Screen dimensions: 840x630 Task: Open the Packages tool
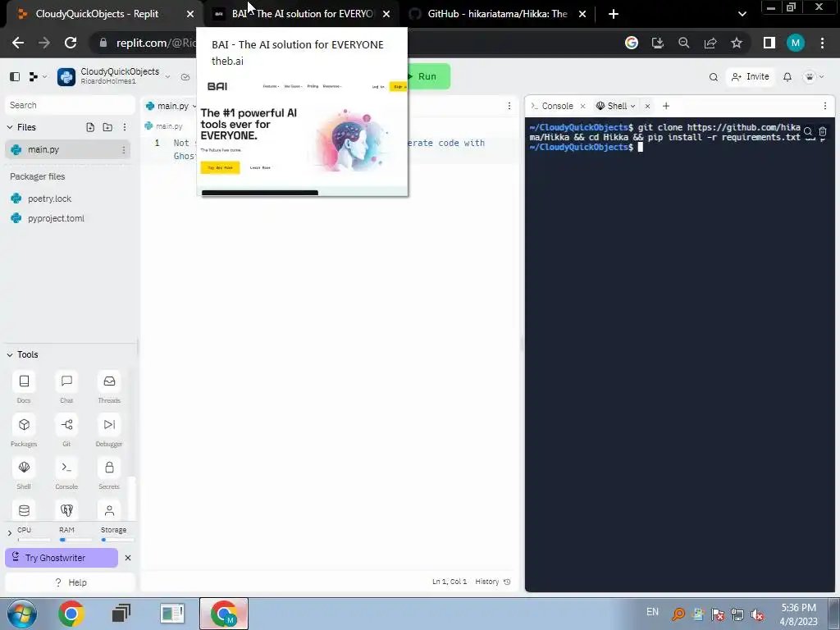pyautogui.click(x=24, y=425)
